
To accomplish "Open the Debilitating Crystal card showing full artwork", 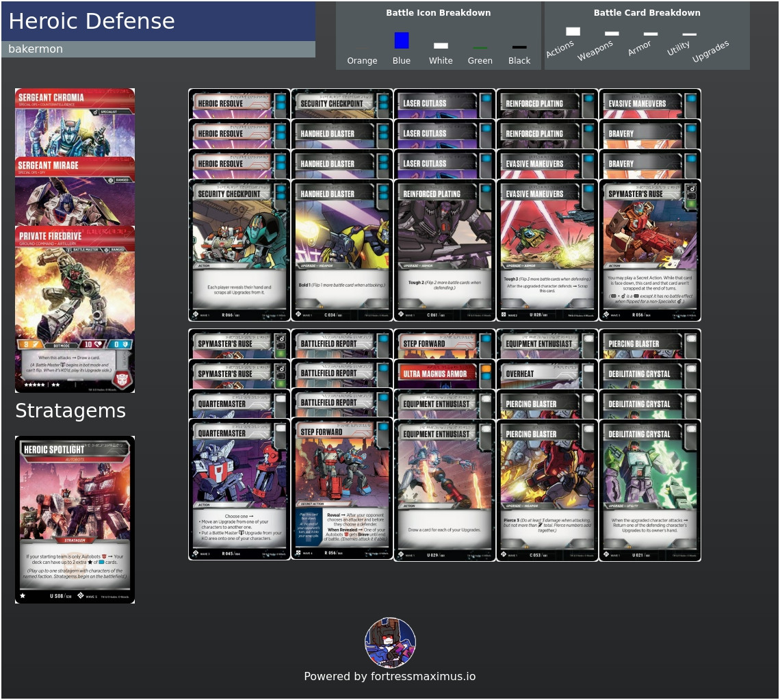I will (x=650, y=490).
